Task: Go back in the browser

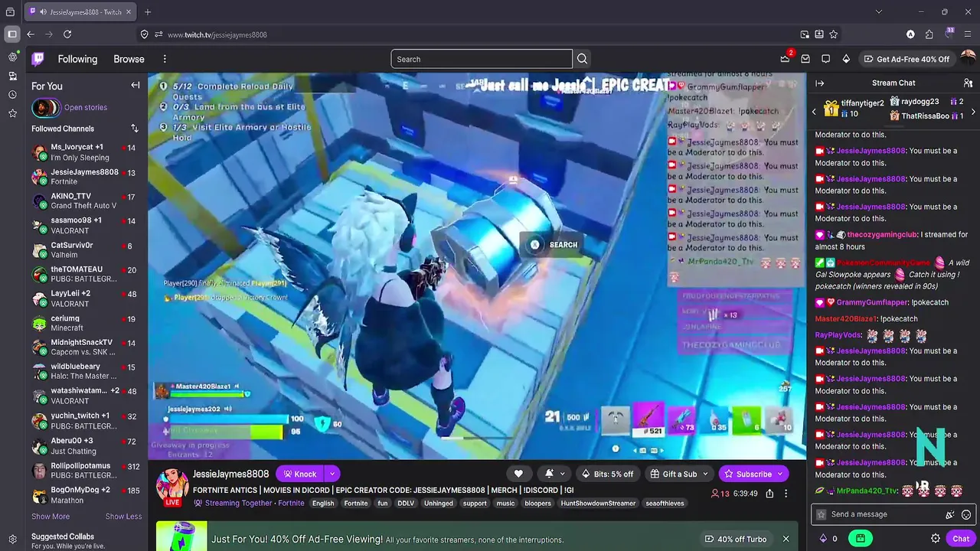Action: click(31, 34)
